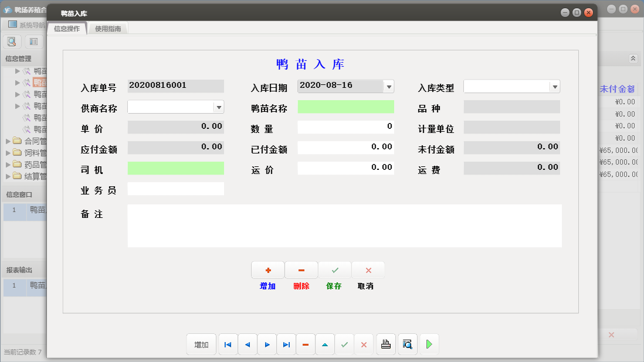Click the blue triangle edit-record icon
644x362 pixels.
point(325,344)
